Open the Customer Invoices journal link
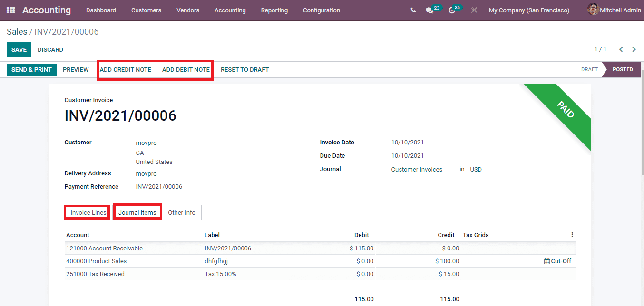 [x=417, y=169]
